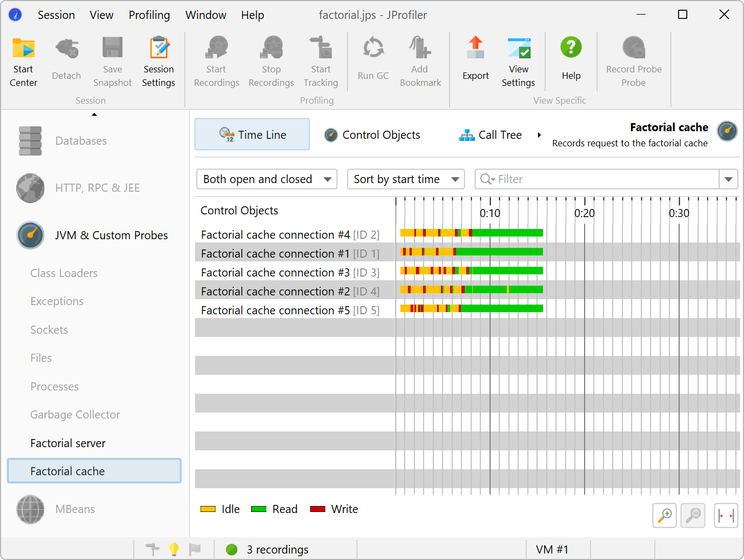Click the Start Recordings icon
744x560 pixels.
tap(217, 48)
